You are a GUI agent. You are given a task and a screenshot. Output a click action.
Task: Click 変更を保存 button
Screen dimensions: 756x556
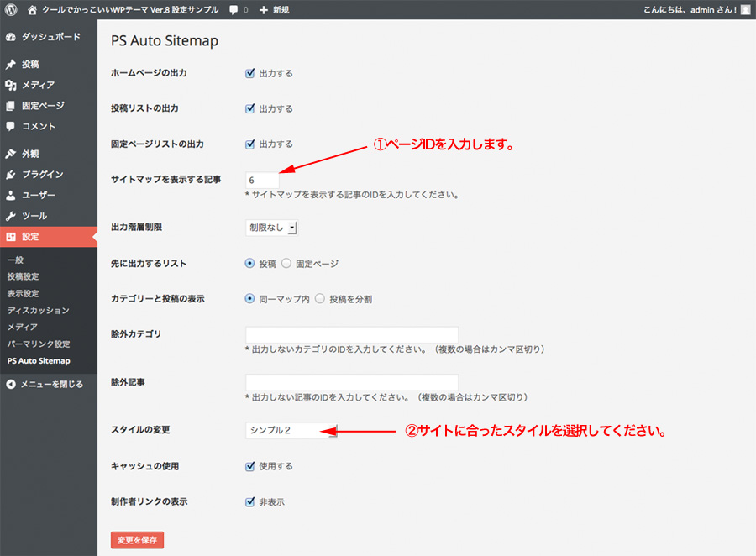point(138,540)
